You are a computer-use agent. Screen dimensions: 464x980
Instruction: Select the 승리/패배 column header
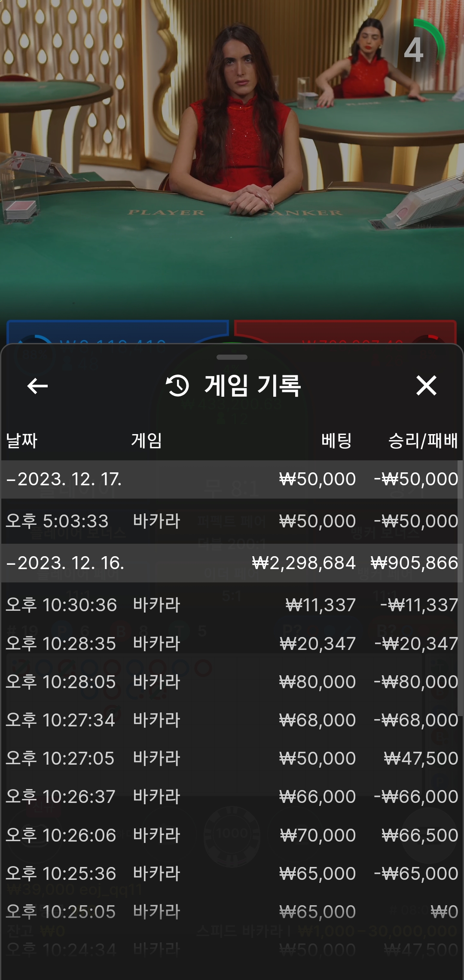[423, 441]
